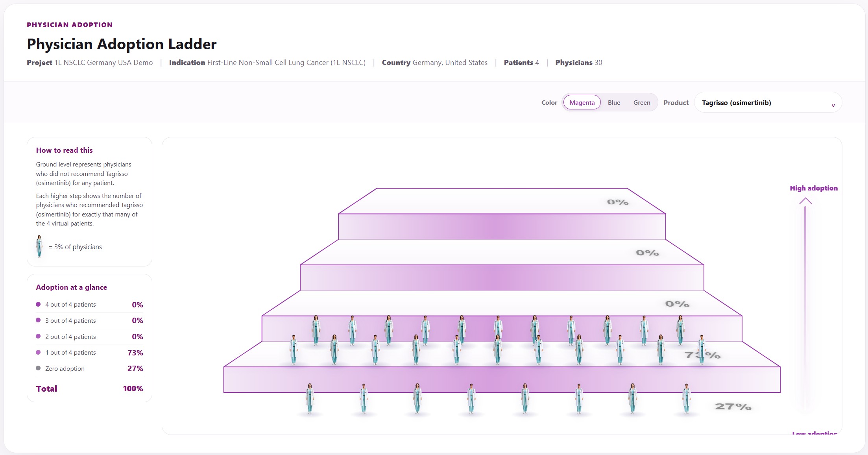Open the Tagrisso (osimertinib) product dropdown
Image resolution: width=868 pixels, height=455 pixels.
[x=768, y=102]
